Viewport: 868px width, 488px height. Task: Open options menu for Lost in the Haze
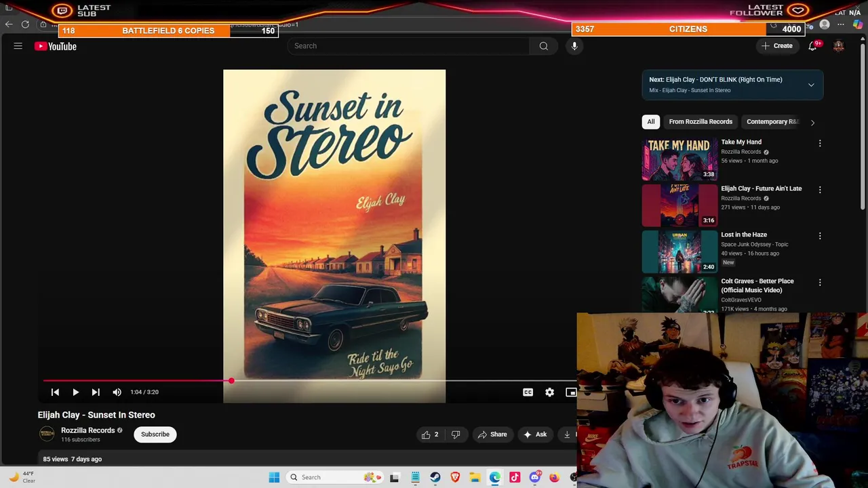click(x=820, y=236)
